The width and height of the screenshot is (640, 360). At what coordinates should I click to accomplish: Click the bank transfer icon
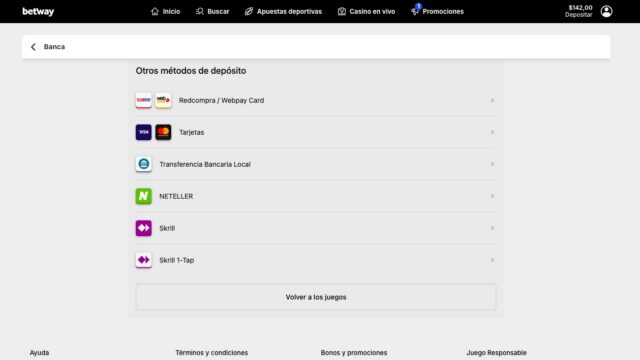point(144,164)
